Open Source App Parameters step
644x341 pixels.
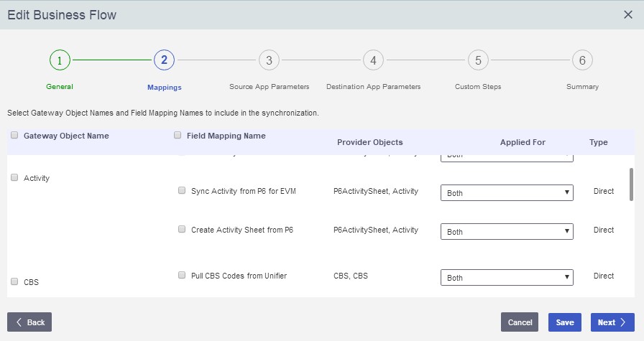(269, 87)
